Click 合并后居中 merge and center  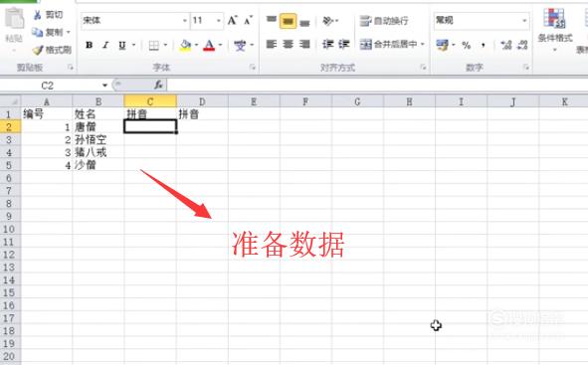pyautogui.click(x=388, y=44)
